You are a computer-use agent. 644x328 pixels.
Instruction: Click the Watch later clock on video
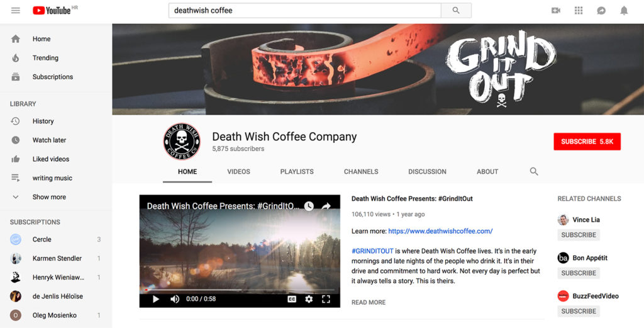coord(309,206)
